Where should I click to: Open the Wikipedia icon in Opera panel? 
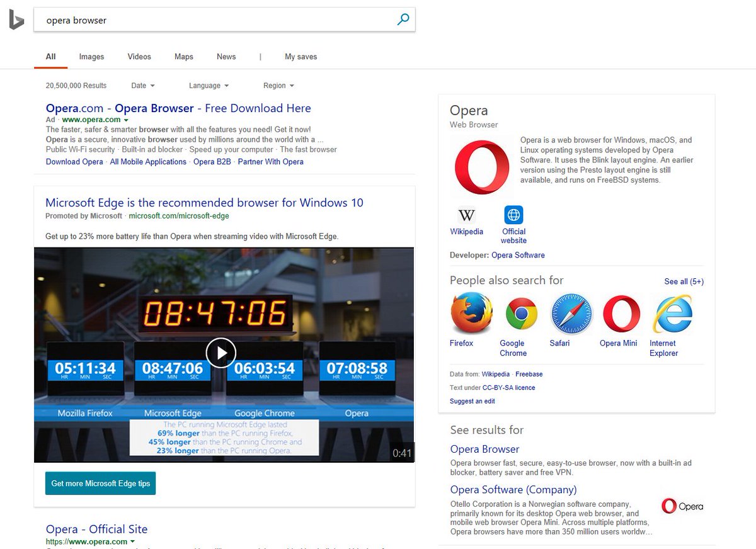click(x=466, y=215)
